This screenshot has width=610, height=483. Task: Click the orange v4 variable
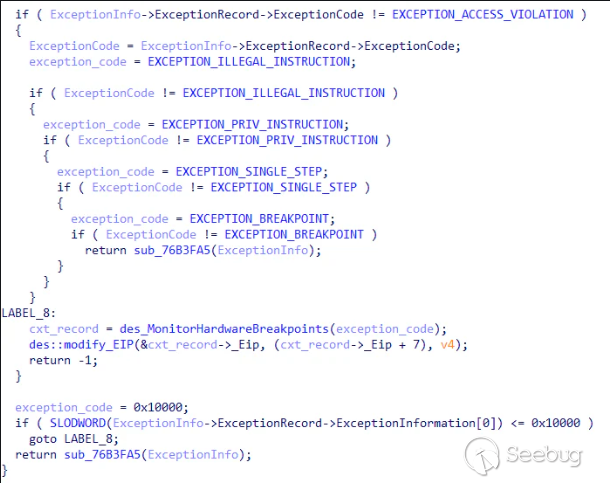click(x=447, y=345)
